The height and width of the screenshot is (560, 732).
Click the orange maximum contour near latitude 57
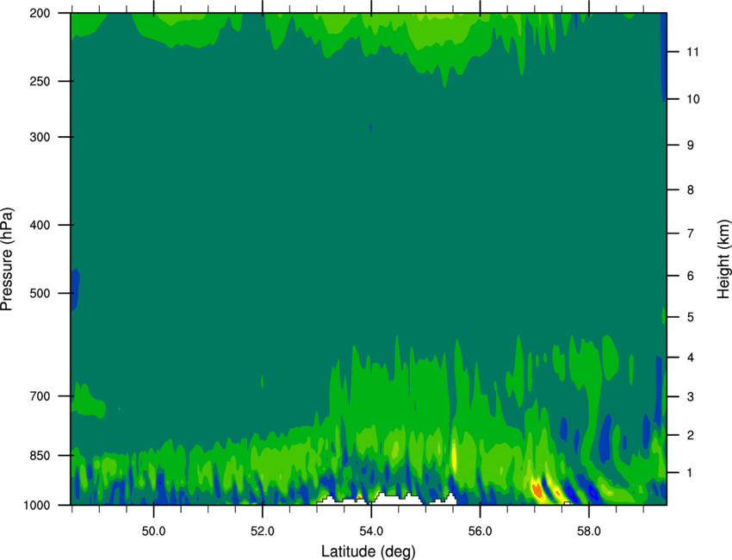coord(537,490)
